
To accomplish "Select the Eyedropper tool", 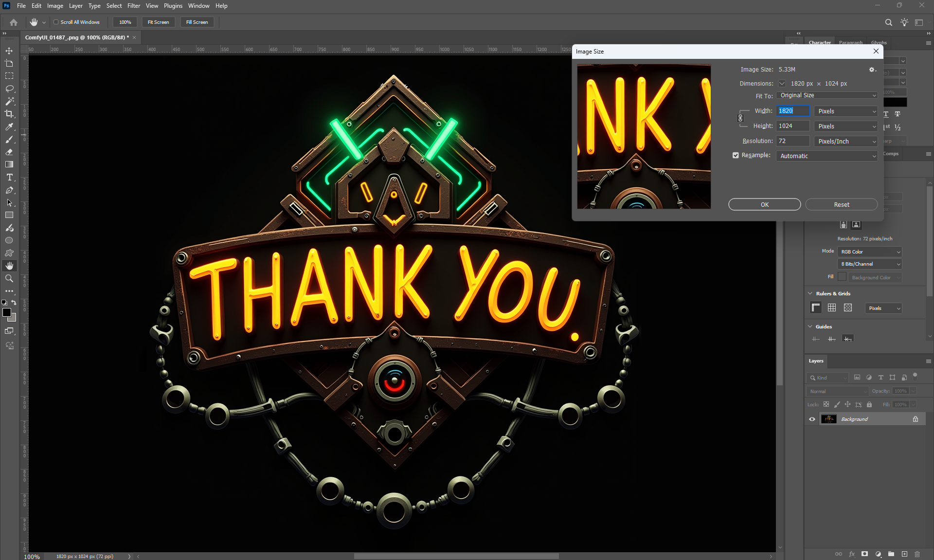I will tap(9, 126).
